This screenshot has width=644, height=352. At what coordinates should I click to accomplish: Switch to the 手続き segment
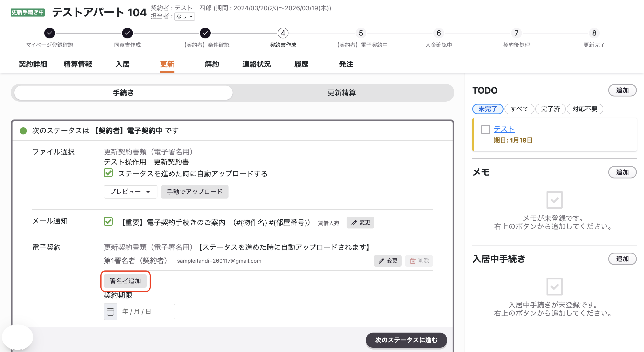click(123, 93)
